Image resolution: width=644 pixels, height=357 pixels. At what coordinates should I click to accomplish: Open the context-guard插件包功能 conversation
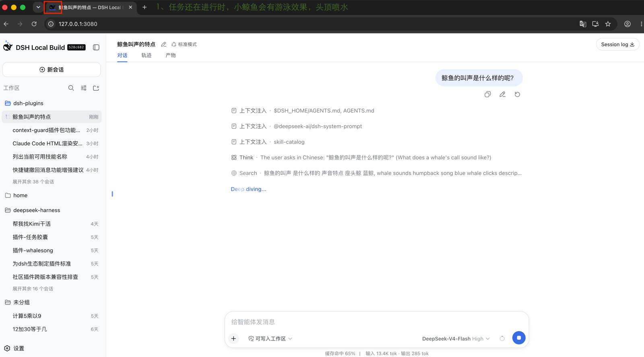point(52,130)
